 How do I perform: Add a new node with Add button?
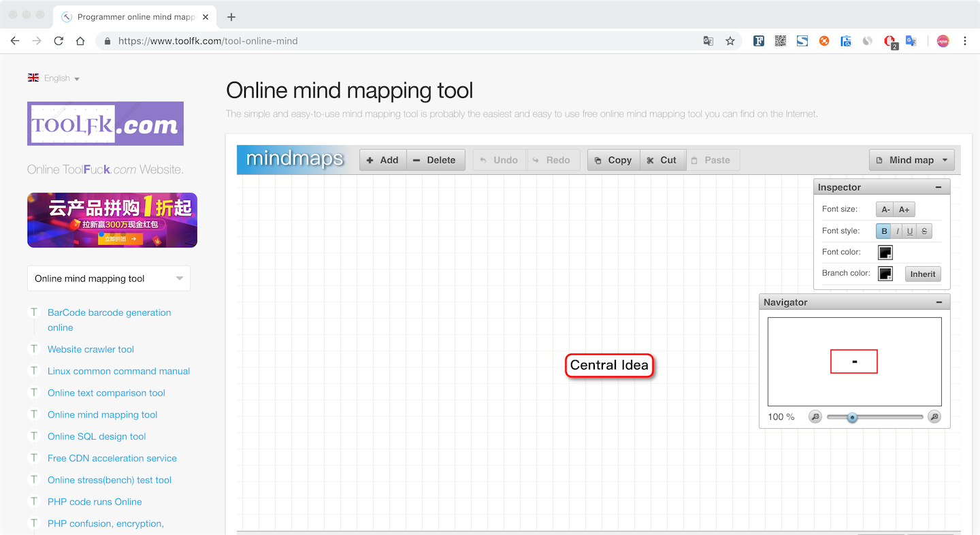point(383,160)
